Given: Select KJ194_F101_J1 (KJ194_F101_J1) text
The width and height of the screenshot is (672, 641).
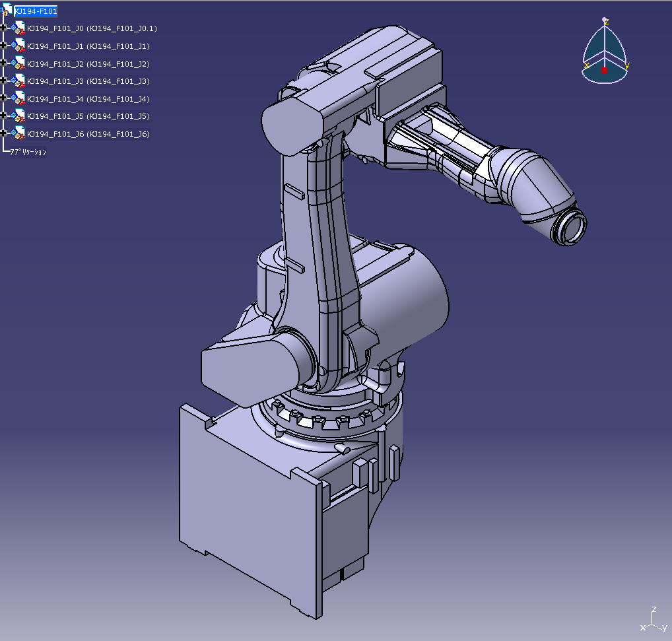Looking at the screenshot, I should pyautogui.click(x=88, y=46).
